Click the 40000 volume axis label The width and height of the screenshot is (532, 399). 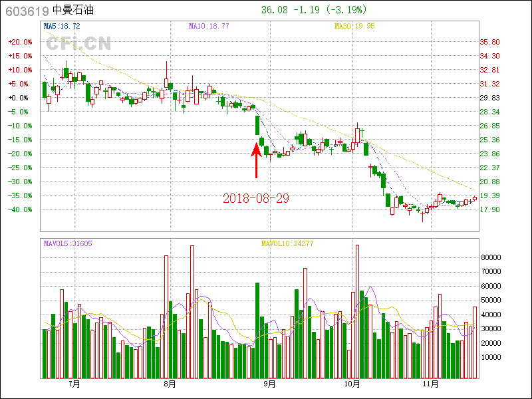[x=491, y=315]
